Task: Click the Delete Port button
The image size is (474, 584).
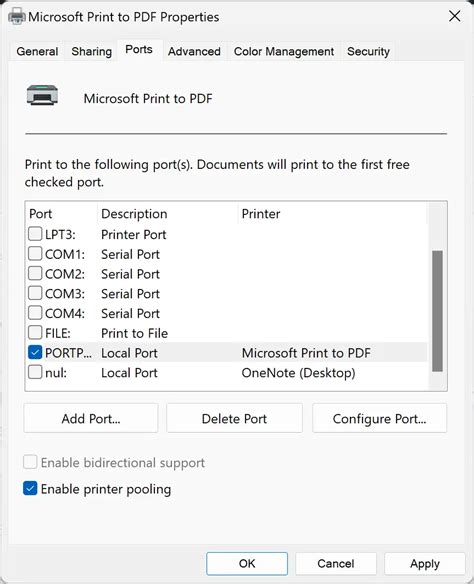Action: [x=234, y=418]
